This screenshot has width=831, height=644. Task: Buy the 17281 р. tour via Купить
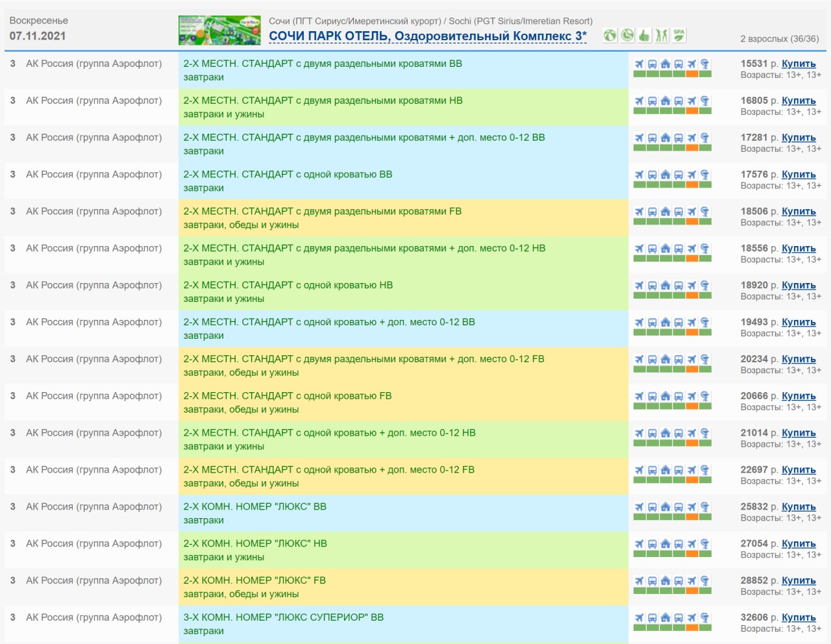pyautogui.click(x=799, y=138)
